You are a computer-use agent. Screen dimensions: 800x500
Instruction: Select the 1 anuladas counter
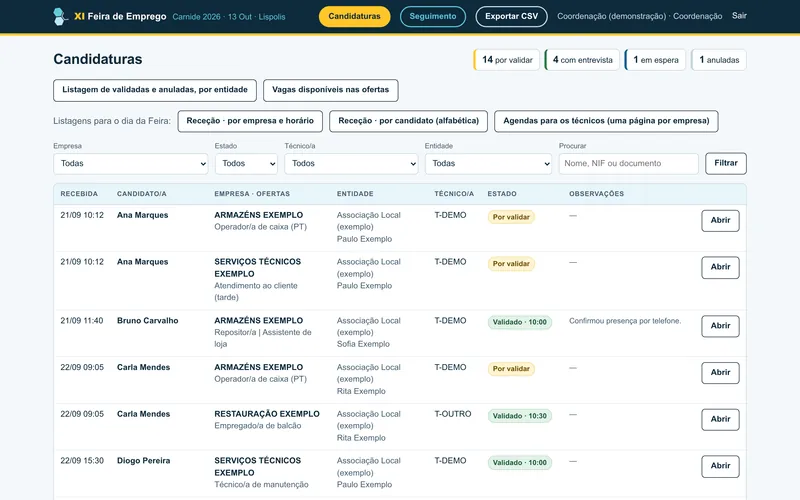point(719,60)
